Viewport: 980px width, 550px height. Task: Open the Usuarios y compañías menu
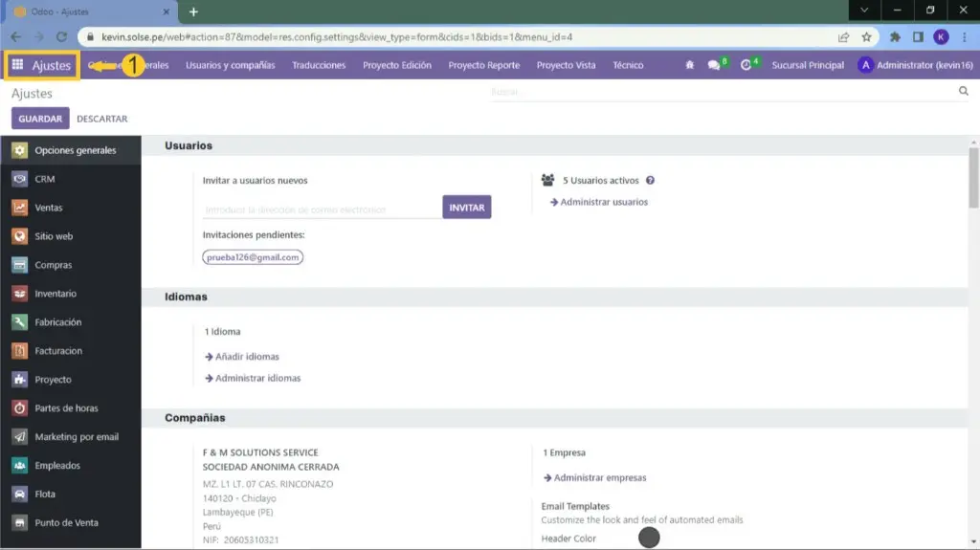(230, 65)
